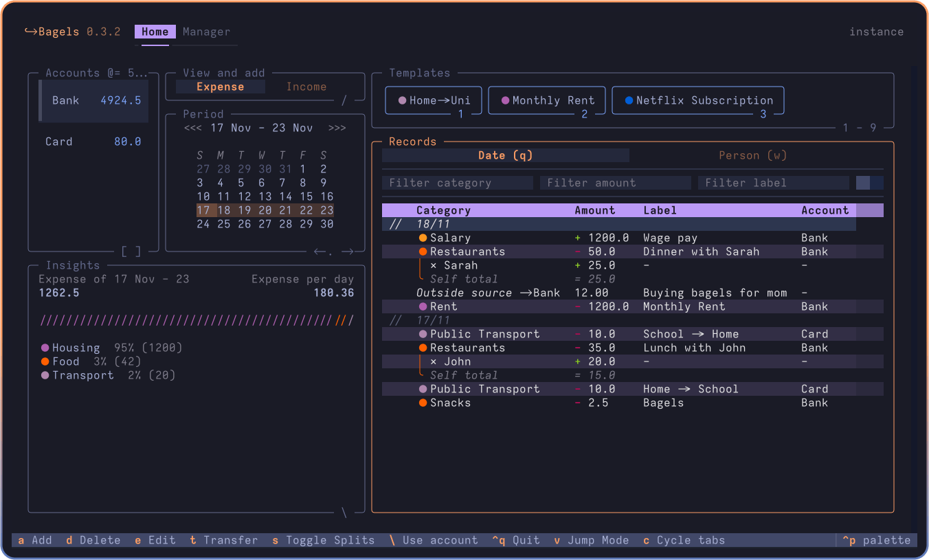Toggle view to Expense
Viewport: 929px width, 560px height.
(221, 87)
